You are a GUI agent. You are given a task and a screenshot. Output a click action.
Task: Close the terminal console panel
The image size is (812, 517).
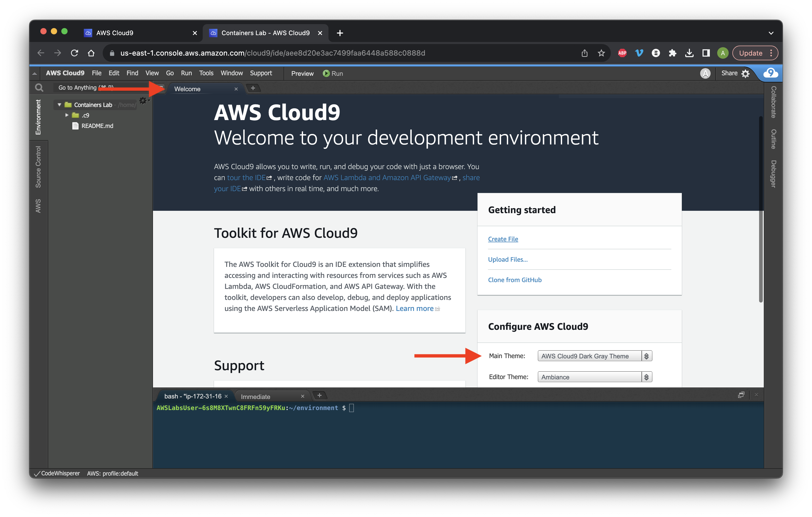(756, 395)
